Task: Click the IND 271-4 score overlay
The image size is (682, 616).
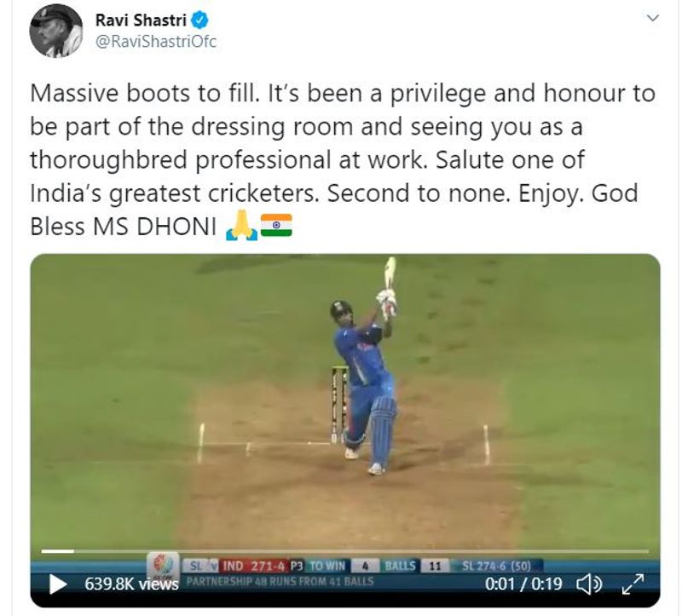Action: [x=253, y=566]
